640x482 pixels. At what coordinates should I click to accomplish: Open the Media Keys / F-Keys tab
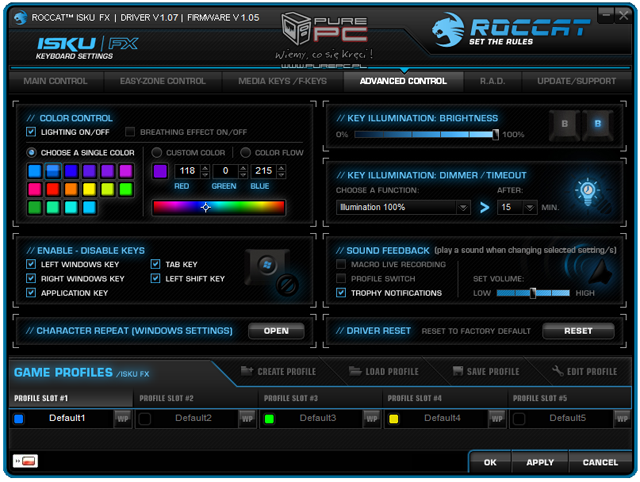pos(283,81)
